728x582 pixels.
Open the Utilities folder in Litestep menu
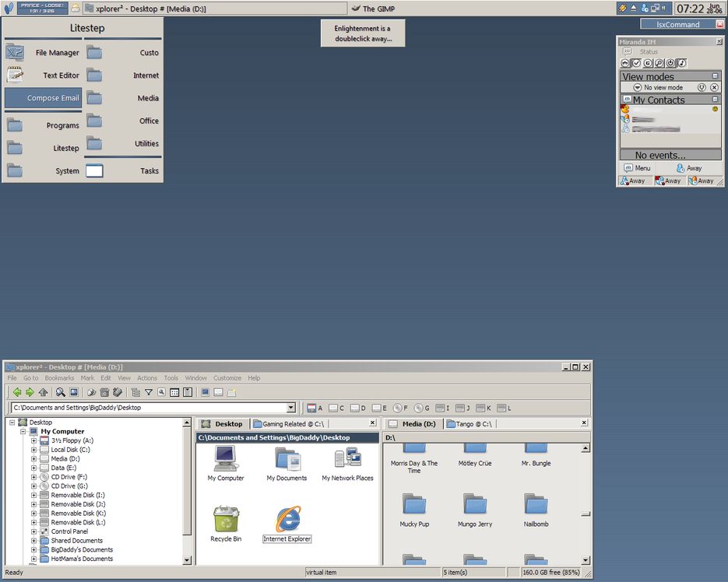click(123, 143)
